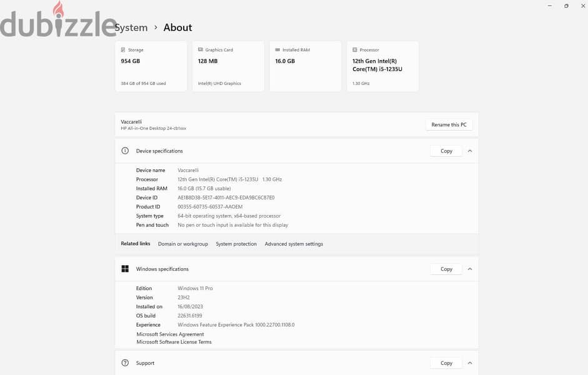588x375 pixels.
Task: Collapse the Device specifications section
Action: pos(470,151)
